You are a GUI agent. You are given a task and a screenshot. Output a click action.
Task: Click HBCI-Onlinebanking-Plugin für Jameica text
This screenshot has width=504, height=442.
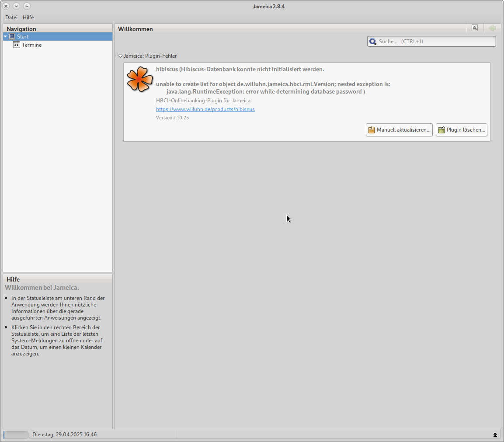click(203, 101)
